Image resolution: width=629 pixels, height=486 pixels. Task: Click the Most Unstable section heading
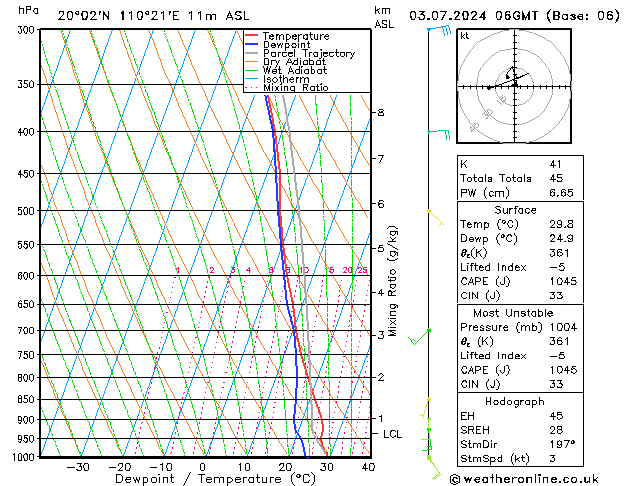(513, 313)
